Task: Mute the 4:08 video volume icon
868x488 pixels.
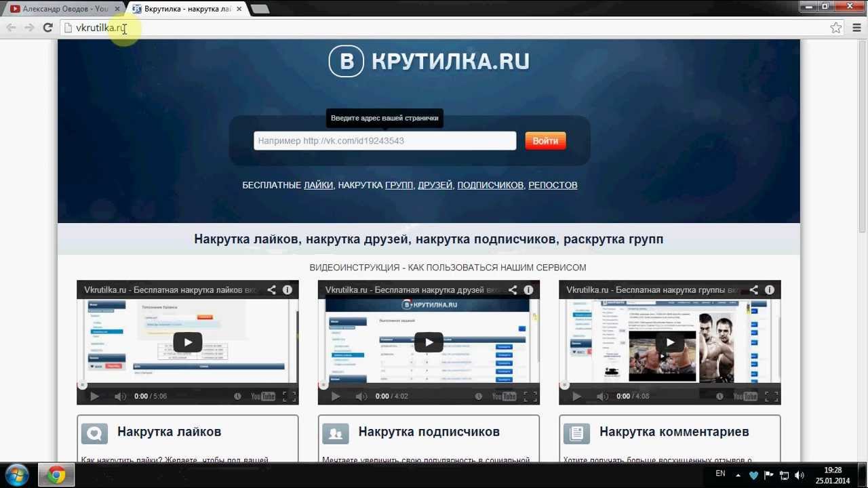Action: coord(602,396)
